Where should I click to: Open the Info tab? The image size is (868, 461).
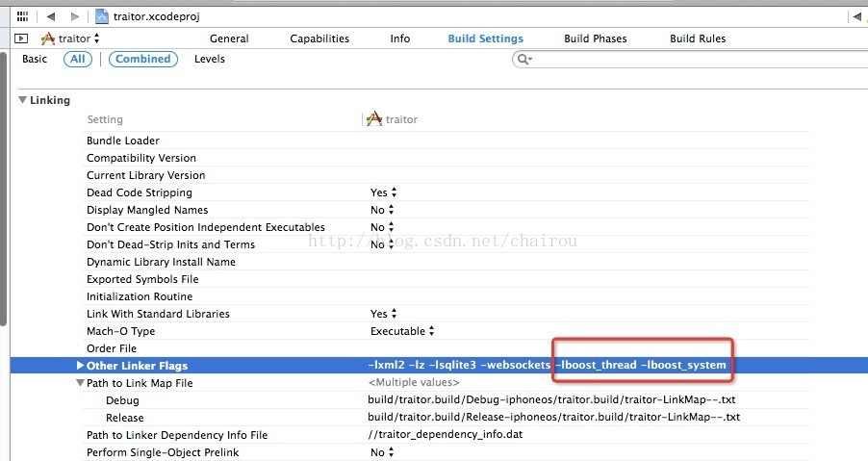pos(399,38)
